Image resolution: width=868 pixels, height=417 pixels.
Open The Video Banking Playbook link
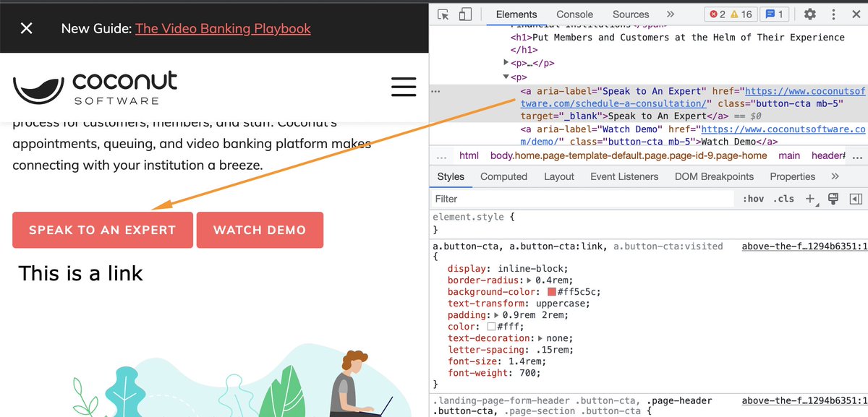coord(223,29)
